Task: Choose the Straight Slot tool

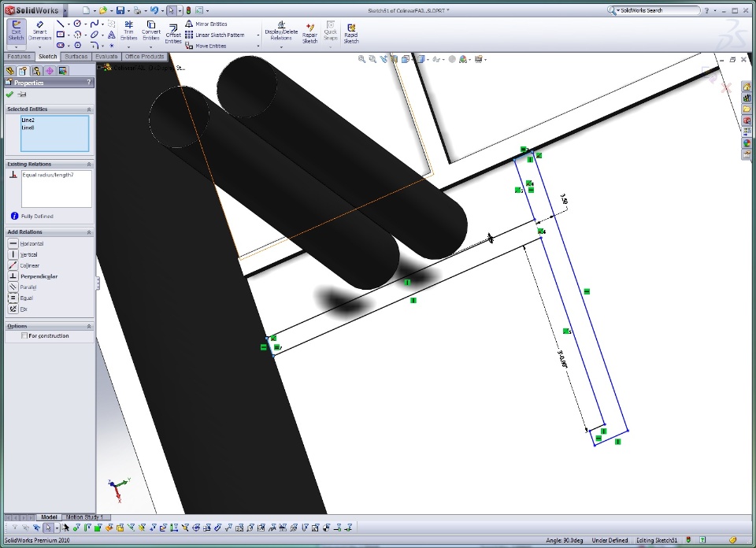Action: coord(61,46)
